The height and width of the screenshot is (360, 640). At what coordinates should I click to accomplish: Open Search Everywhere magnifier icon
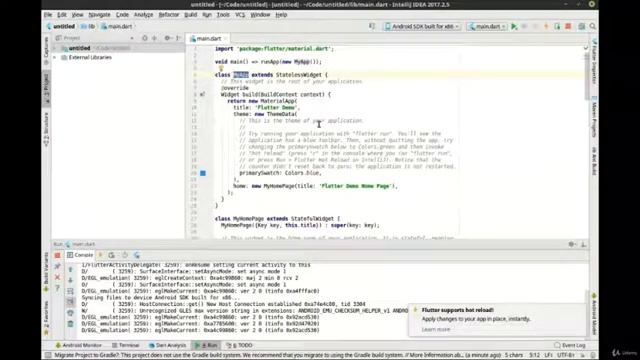[593, 27]
